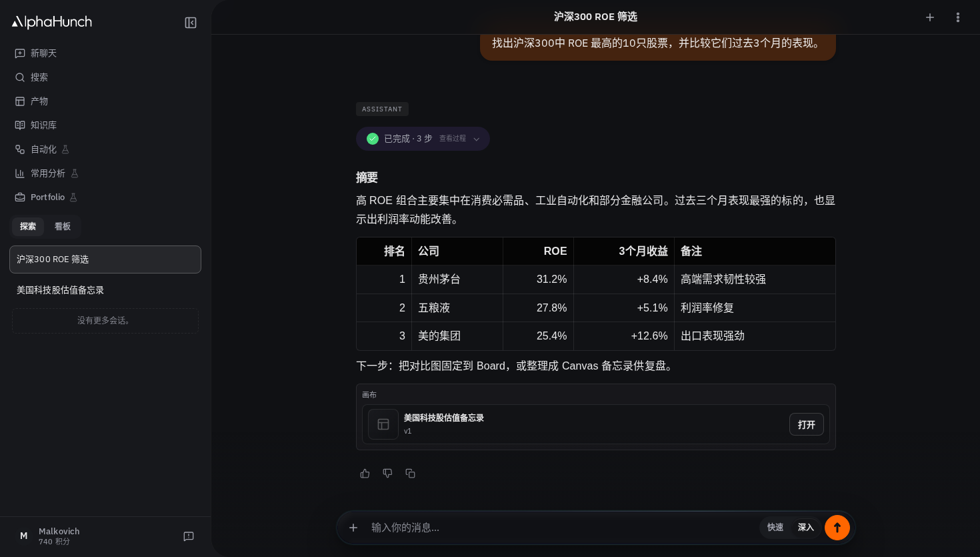This screenshot has height=557, width=980.
Task: Click the green completed checkmark icon
Action: (x=373, y=139)
